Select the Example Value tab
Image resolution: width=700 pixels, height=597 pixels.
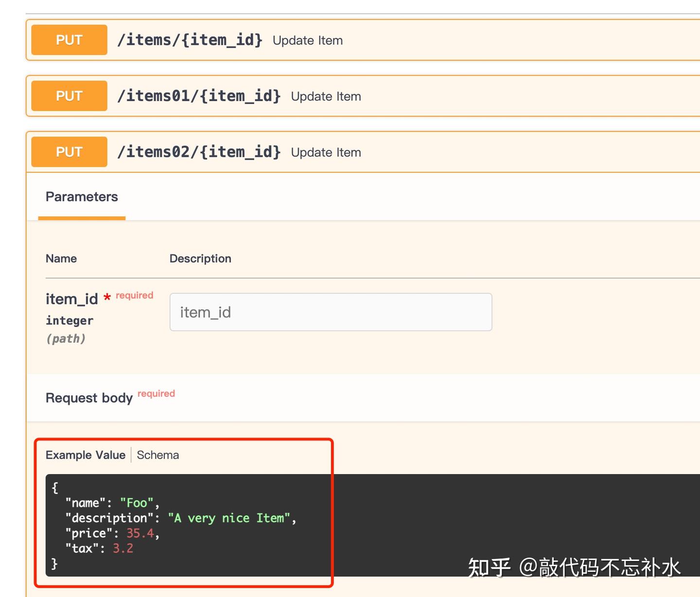coord(85,455)
